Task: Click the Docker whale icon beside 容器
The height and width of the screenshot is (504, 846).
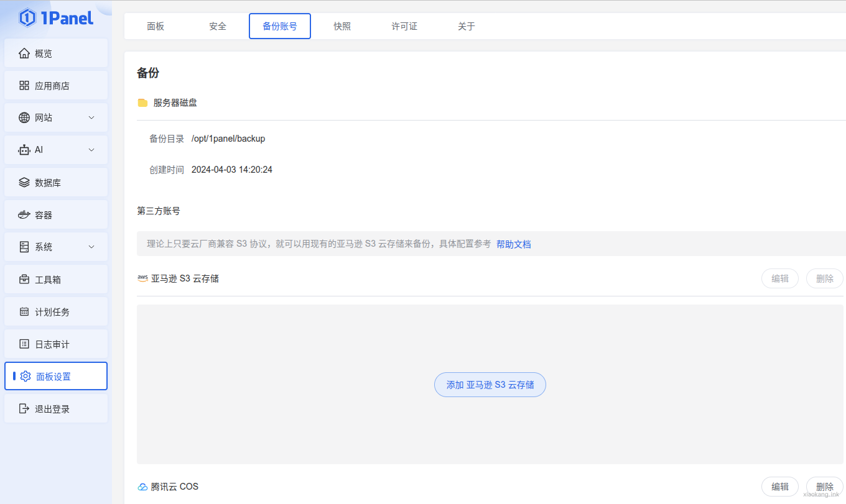Action: click(24, 215)
